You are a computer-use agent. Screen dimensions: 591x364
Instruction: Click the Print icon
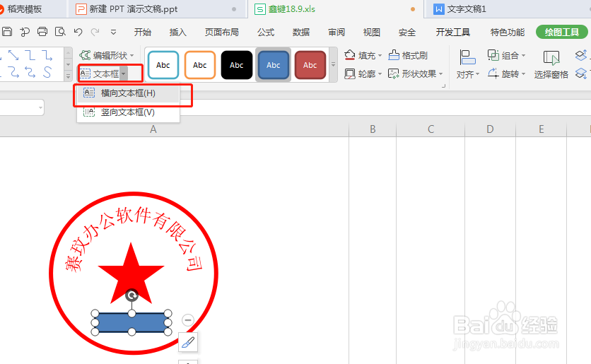pyautogui.click(x=42, y=32)
